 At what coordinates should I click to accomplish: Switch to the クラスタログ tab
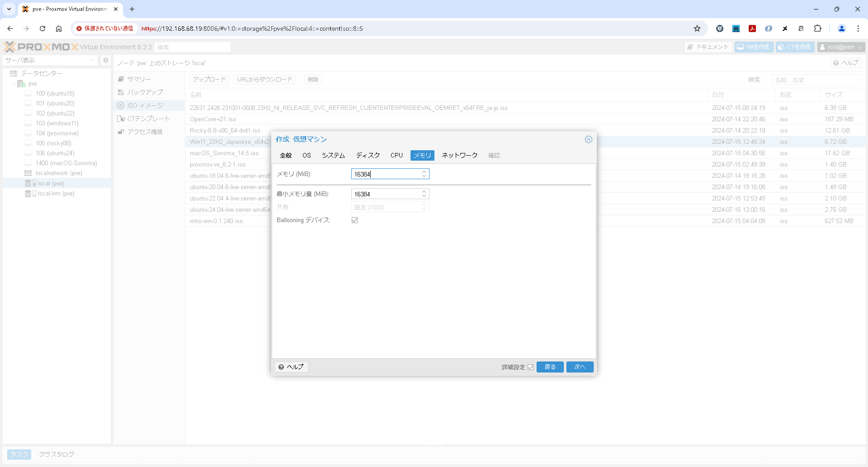pyautogui.click(x=57, y=454)
